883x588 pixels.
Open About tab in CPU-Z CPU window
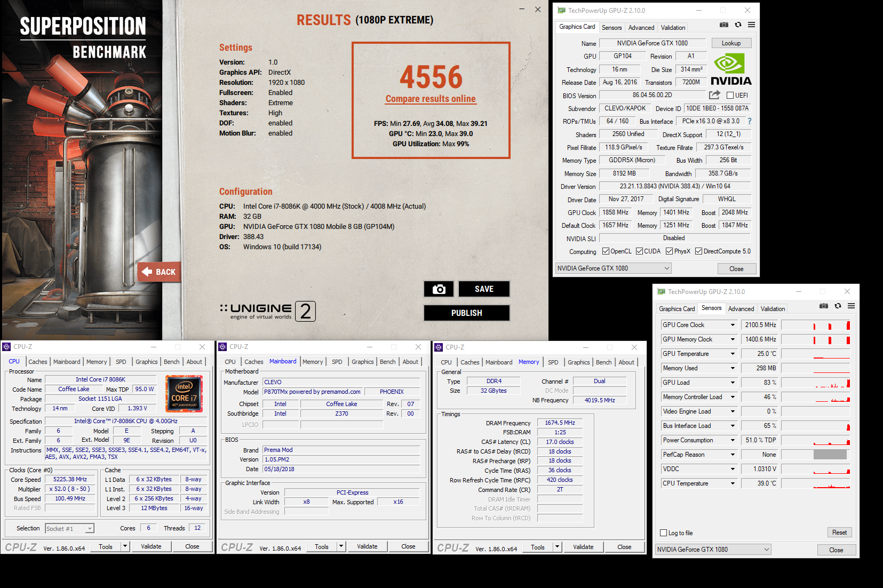coord(194,362)
